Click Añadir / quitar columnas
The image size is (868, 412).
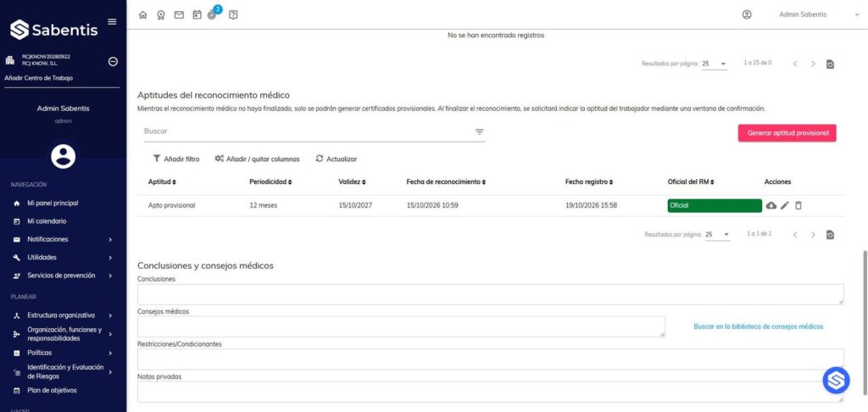pyautogui.click(x=257, y=159)
